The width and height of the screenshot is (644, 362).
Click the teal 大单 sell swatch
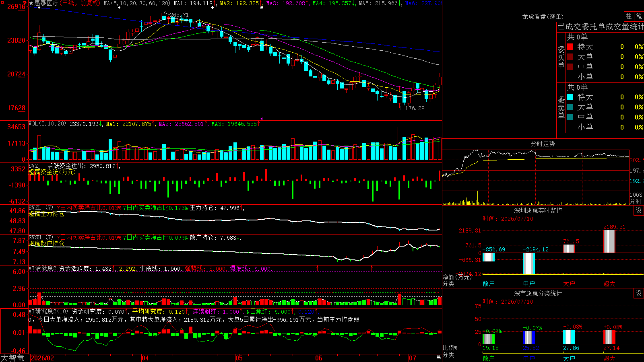pos(570,107)
